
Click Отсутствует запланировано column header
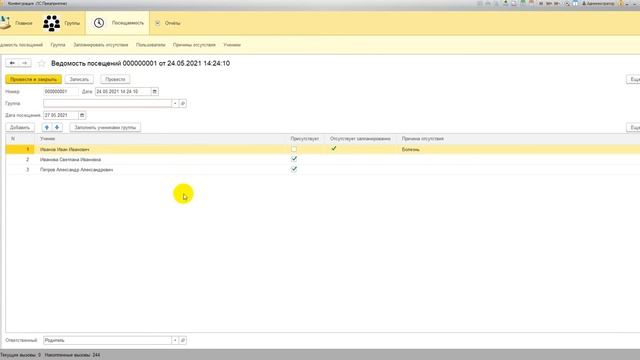360,139
